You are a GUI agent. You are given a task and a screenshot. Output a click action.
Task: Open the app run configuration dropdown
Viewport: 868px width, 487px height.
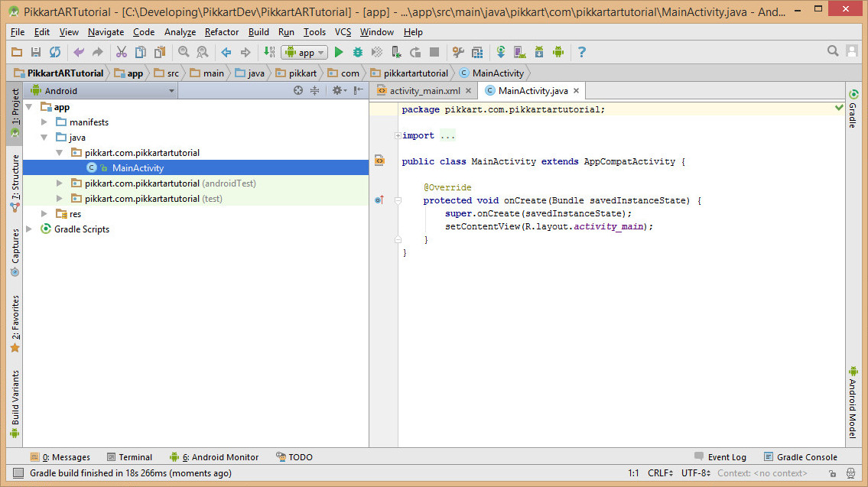(304, 52)
